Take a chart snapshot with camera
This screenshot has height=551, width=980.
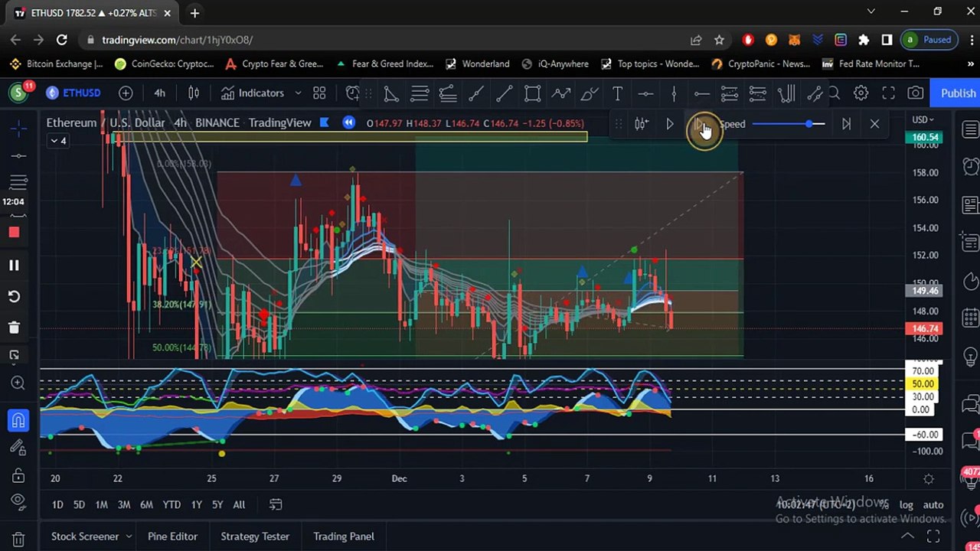pos(916,93)
